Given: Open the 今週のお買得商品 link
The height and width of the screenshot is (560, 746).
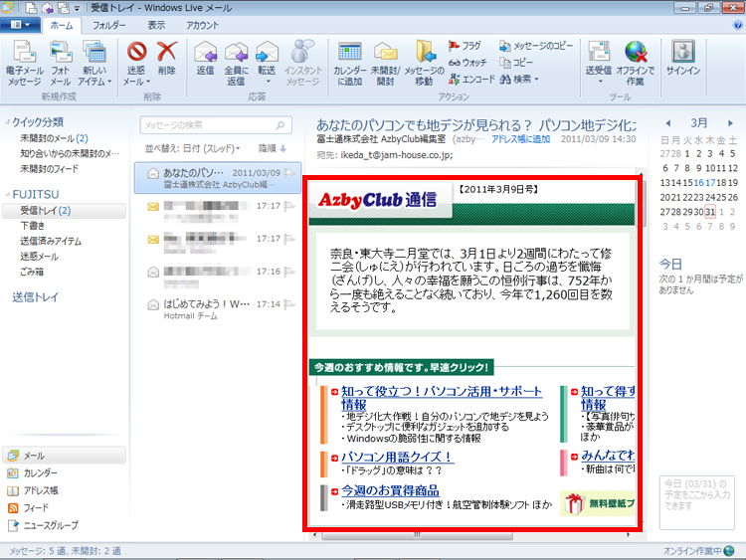Looking at the screenshot, I should point(390,490).
